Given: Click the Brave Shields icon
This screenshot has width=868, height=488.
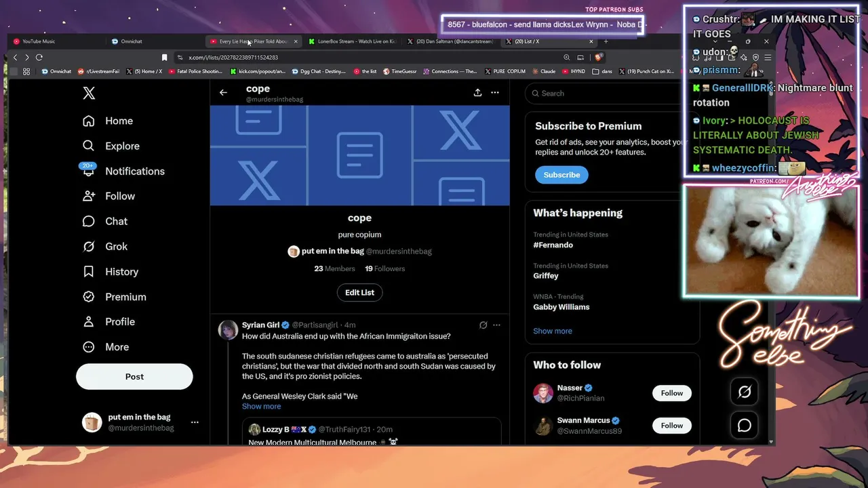Looking at the screenshot, I should coord(599,58).
